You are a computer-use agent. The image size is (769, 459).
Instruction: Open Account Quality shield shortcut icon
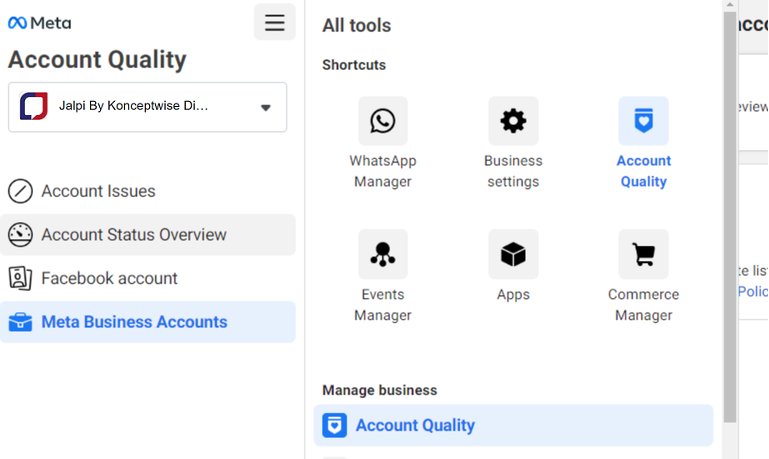(644, 121)
